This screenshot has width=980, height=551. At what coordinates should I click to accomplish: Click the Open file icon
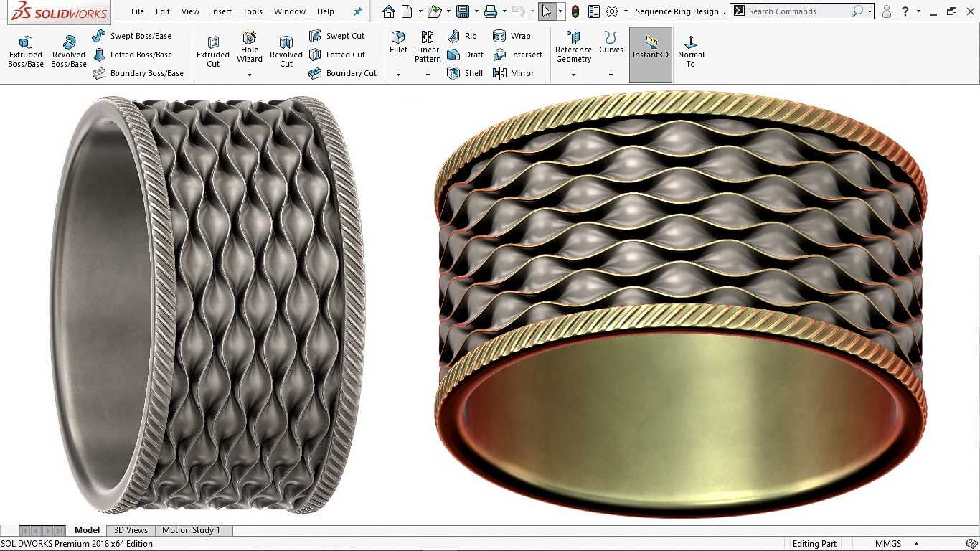pyautogui.click(x=433, y=11)
